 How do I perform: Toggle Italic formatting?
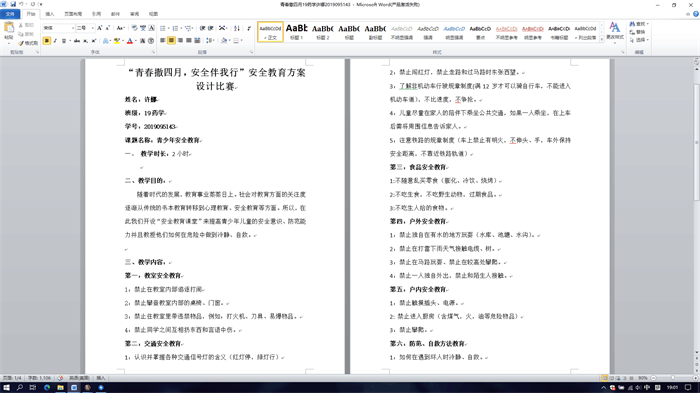(55, 41)
